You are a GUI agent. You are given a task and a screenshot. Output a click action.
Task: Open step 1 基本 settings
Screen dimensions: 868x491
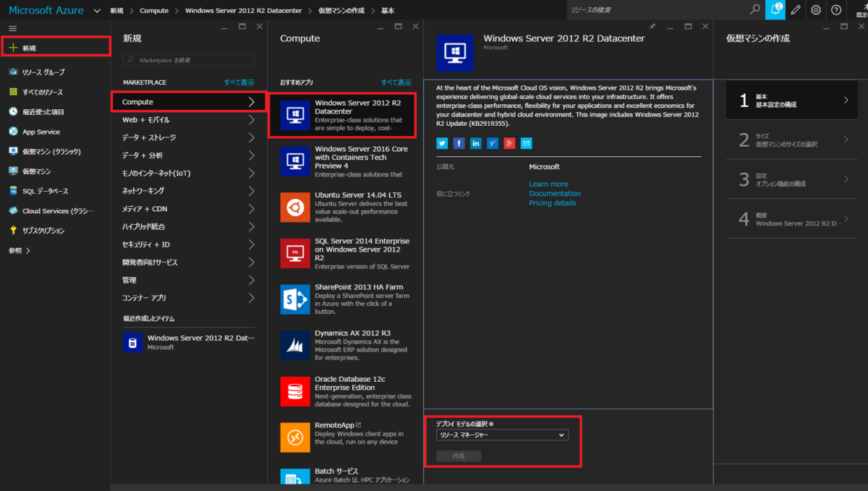click(x=791, y=101)
